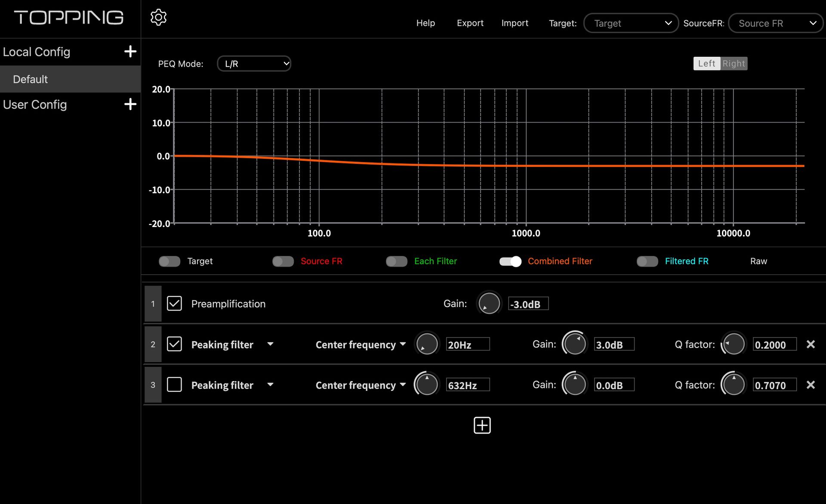Add a new Local Config with plus icon
Image resolution: width=826 pixels, height=504 pixels.
[x=130, y=52]
